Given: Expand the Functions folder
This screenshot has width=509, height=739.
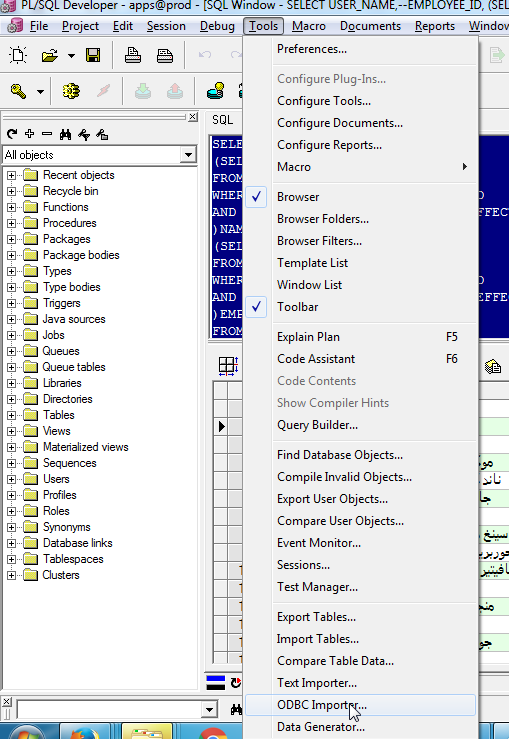Looking at the screenshot, I should coord(11,207).
